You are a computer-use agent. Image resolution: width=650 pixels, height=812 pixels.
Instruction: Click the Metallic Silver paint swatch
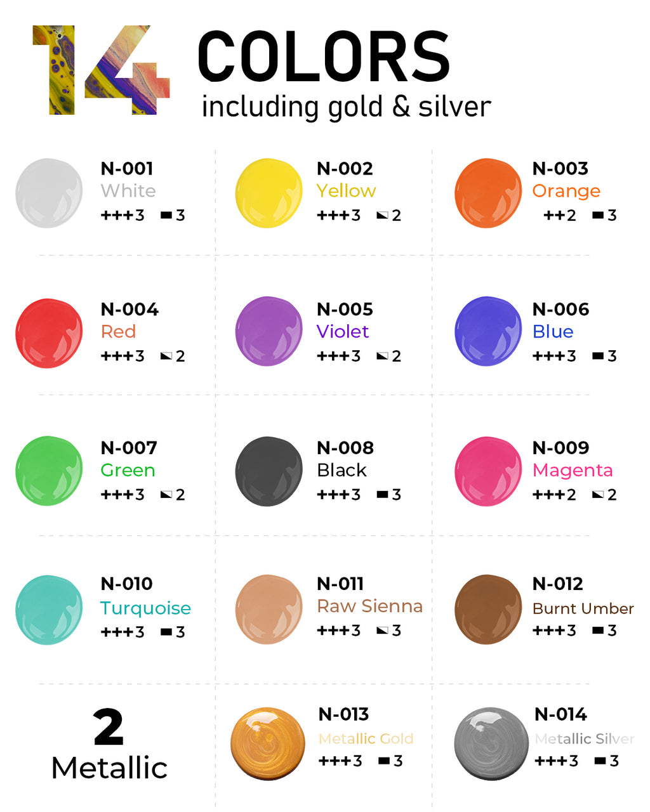(491, 744)
